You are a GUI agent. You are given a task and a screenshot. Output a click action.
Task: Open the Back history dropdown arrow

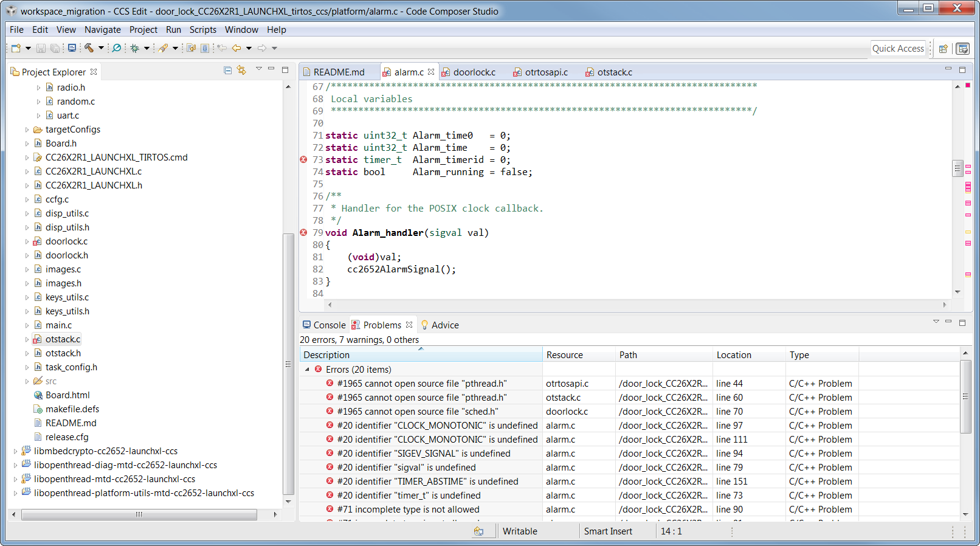pos(249,49)
